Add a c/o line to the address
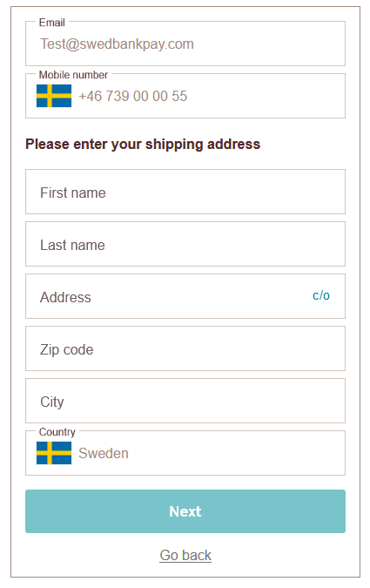The height and width of the screenshot is (588, 370). point(321,295)
